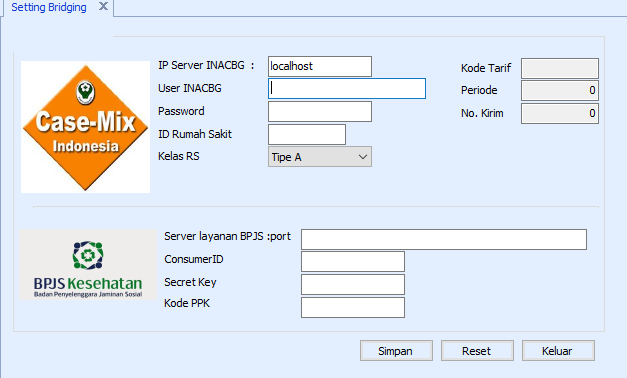Image resolution: width=627 pixels, height=378 pixels.
Task: Click the Secret Key input field
Action: 353,284
